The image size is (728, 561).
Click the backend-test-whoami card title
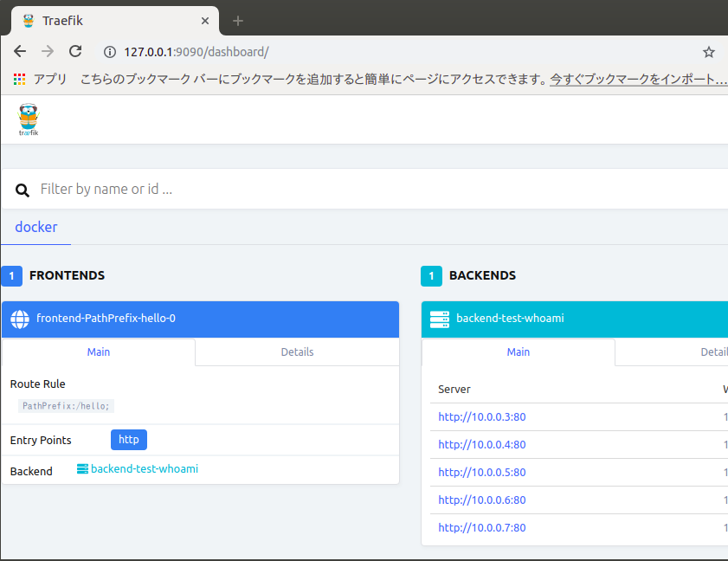[510, 319]
